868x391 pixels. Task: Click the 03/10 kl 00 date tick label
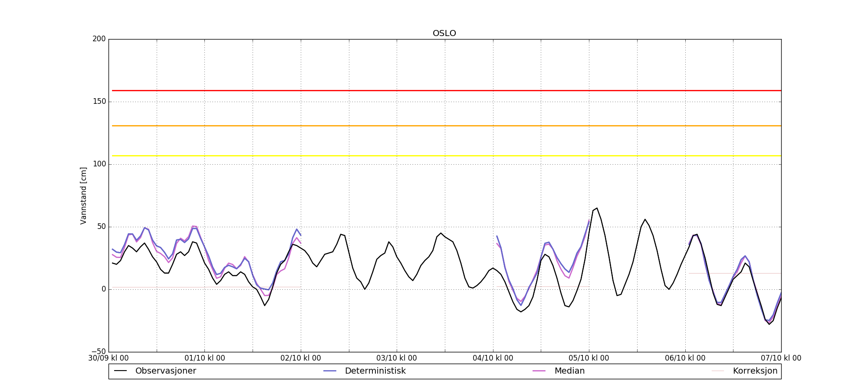[397, 358]
